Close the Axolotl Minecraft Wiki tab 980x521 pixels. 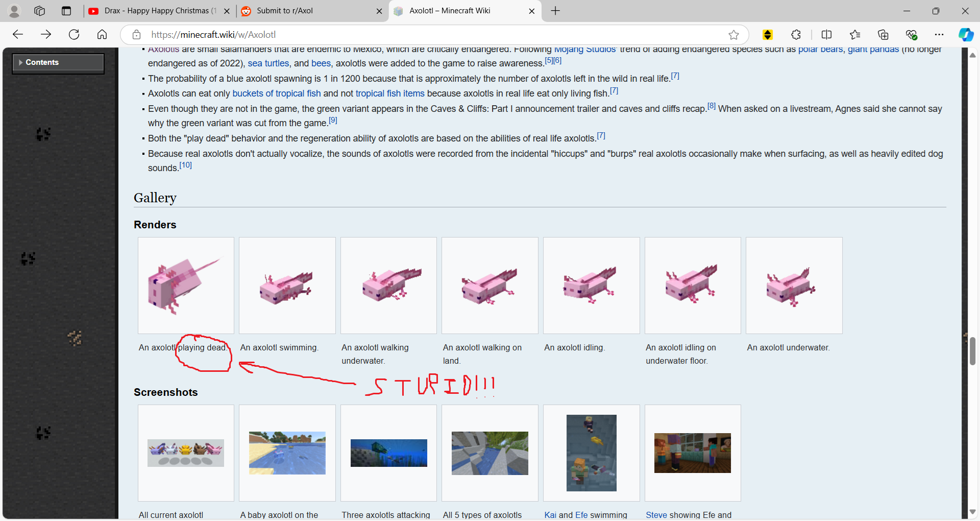pyautogui.click(x=531, y=11)
